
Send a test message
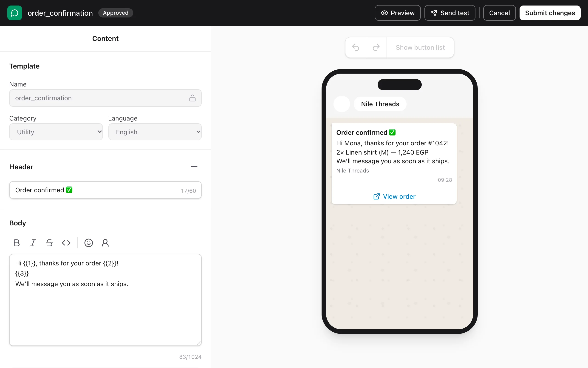coord(450,13)
